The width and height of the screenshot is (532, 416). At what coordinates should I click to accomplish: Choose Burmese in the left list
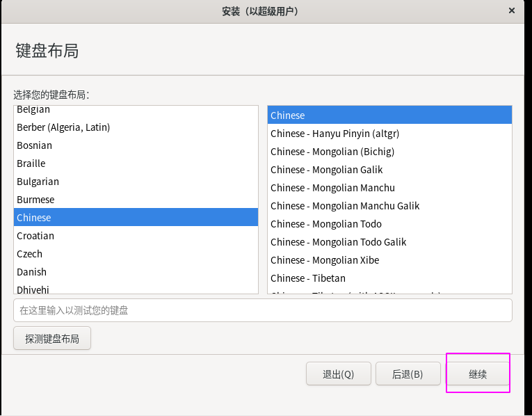(136, 200)
